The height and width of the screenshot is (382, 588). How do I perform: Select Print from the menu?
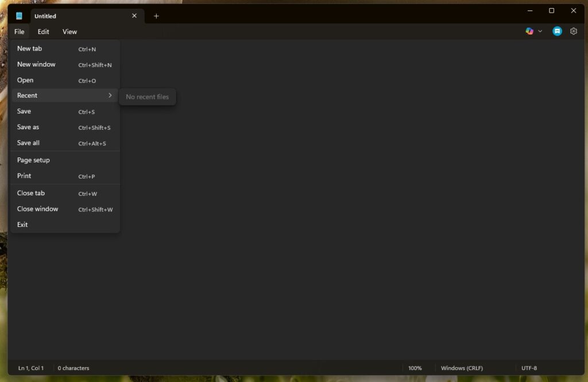click(24, 176)
